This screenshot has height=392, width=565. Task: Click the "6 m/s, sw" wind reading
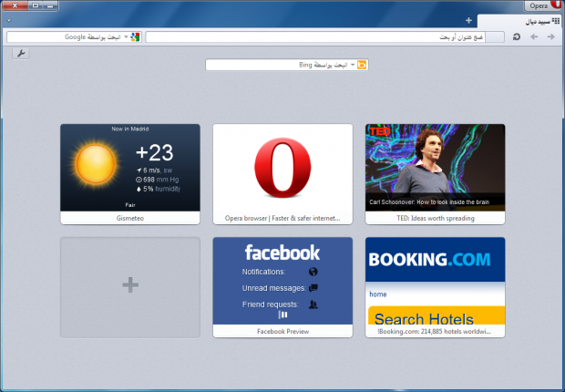[154, 170]
